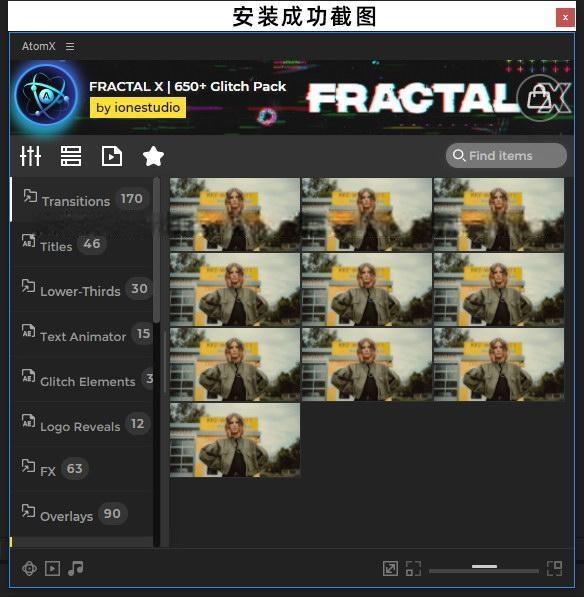Select middle thumbnail in second row
Viewport: 584px width, 597px height.
367,289
